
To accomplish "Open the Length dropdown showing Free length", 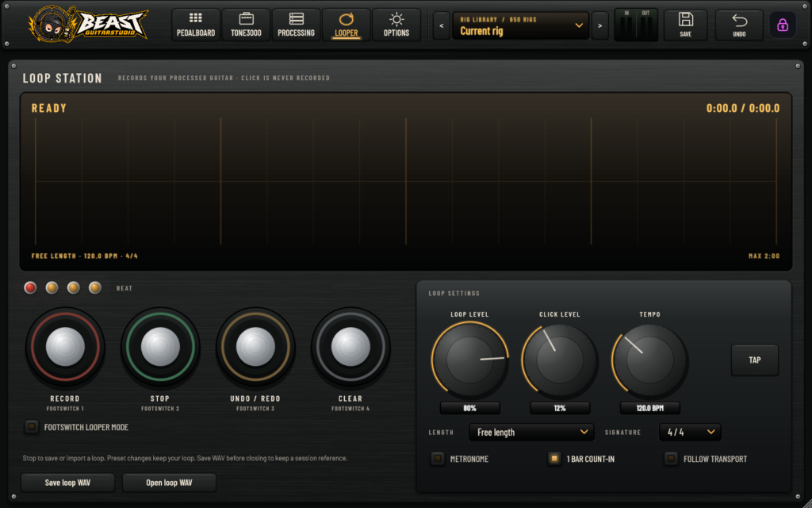I will point(531,432).
